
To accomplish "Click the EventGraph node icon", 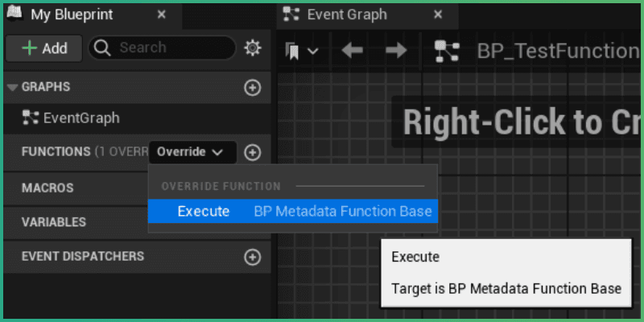I will tap(31, 118).
